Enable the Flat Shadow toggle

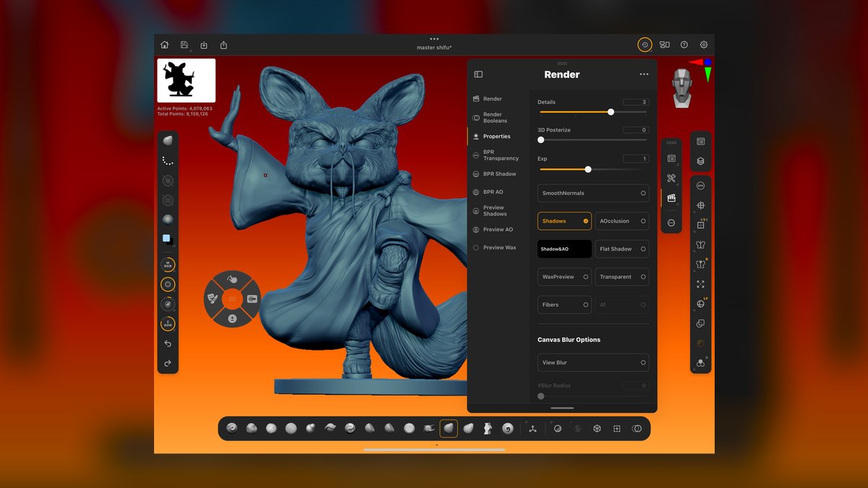coord(622,249)
